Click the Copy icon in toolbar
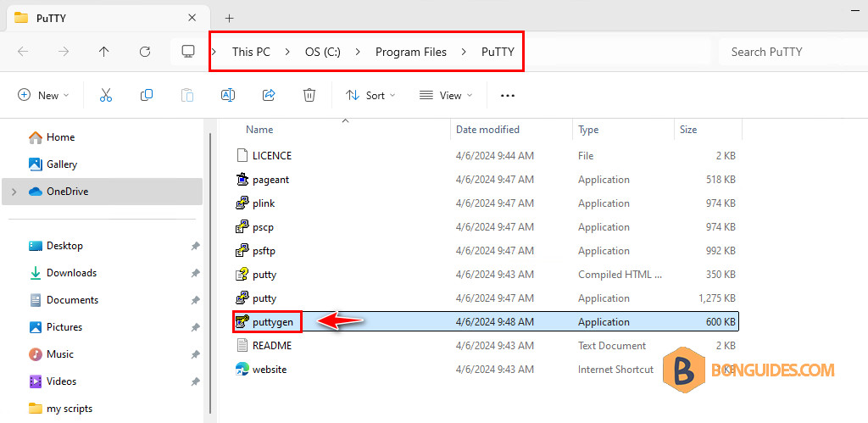Image resolution: width=868 pixels, height=423 pixels. click(x=147, y=95)
